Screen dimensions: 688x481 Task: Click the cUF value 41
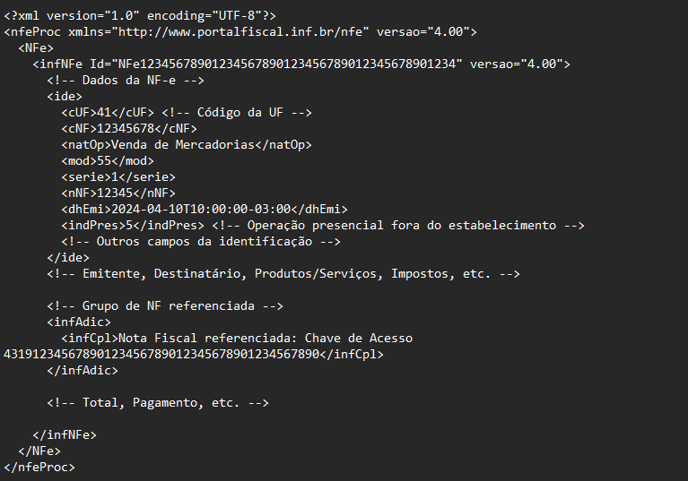coord(104,112)
